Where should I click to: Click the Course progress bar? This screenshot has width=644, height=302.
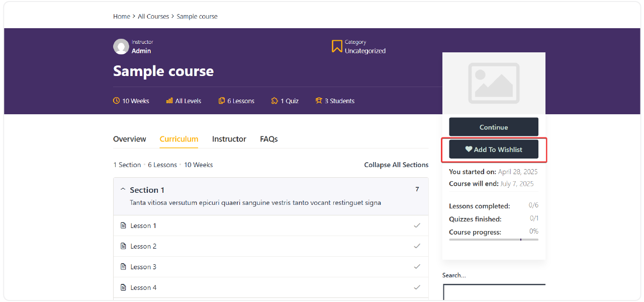click(x=493, y=240)
